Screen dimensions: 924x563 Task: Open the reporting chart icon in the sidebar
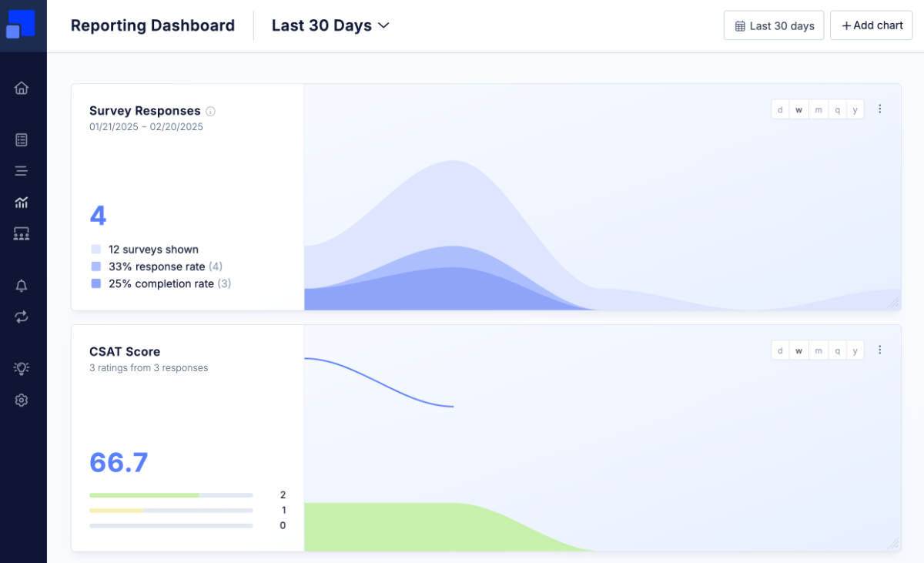click(22, 203)
